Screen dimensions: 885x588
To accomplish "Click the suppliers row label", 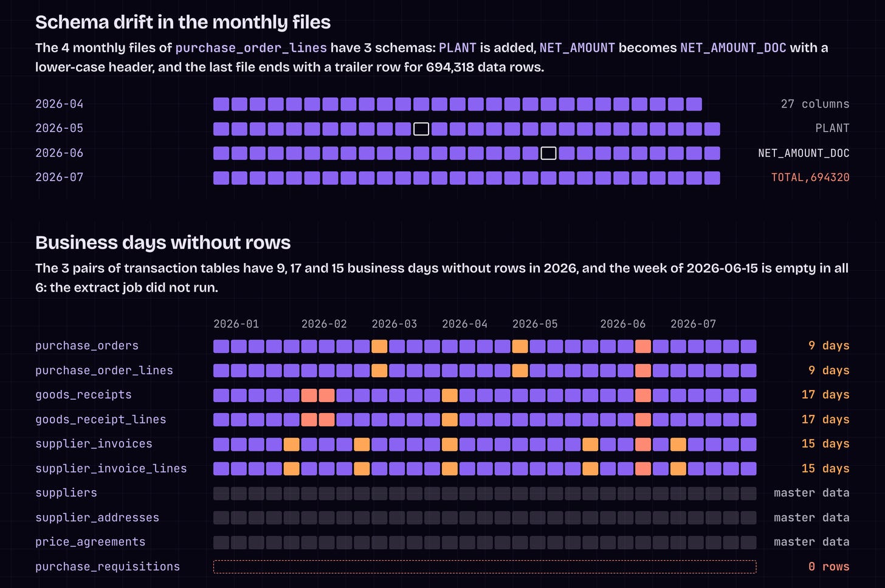I will 66,493.
